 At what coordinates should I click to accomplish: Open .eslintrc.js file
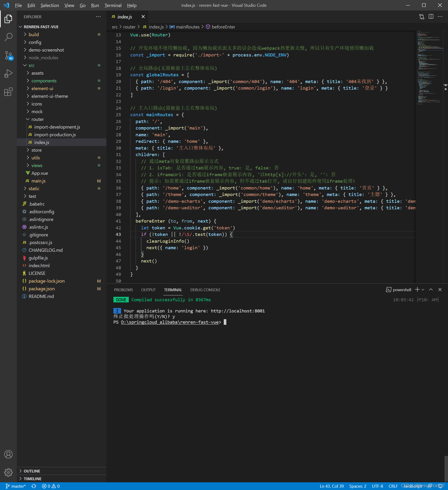62,227
